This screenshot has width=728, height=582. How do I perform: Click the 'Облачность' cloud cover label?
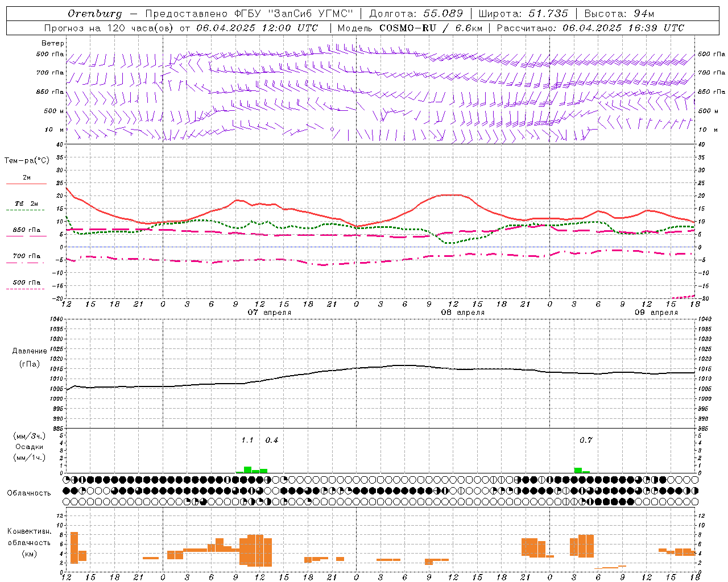pos(29,493)
